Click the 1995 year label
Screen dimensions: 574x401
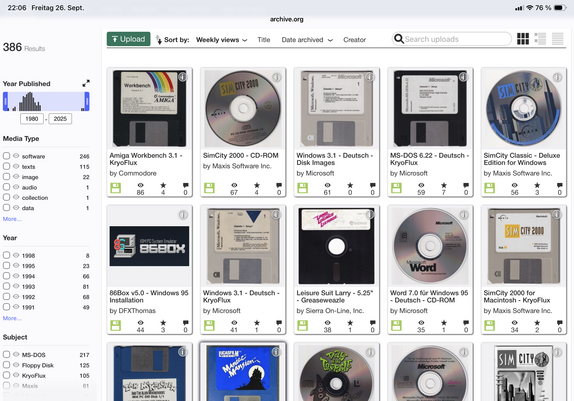[28, 266]
